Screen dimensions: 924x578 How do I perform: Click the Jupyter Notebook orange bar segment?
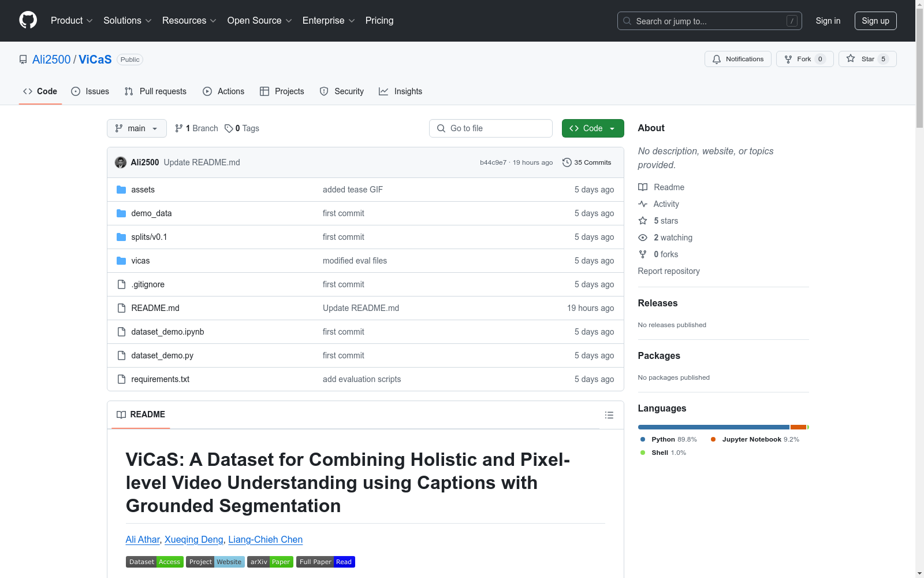[x=798, y=427]
